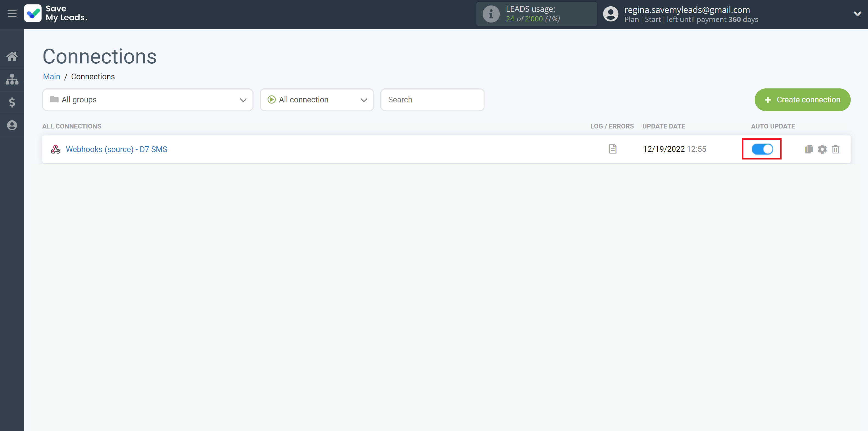
Task: Open the log document icon for Webhooks connection
Action: coord(613,149)
